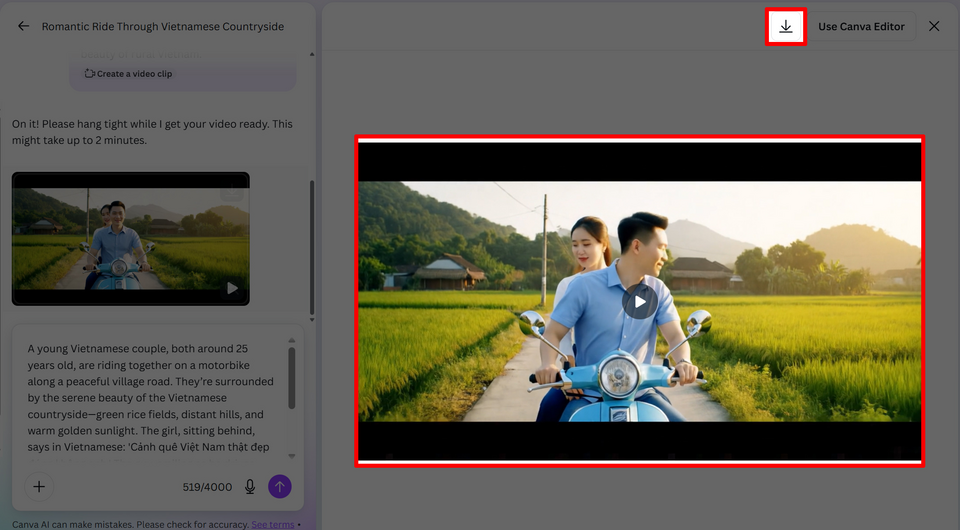Image resolution: width=960 pixels, height=530 pixels.
Task: Click the icon in the thumbnail's top-right corner
Action: coord(232,192)
